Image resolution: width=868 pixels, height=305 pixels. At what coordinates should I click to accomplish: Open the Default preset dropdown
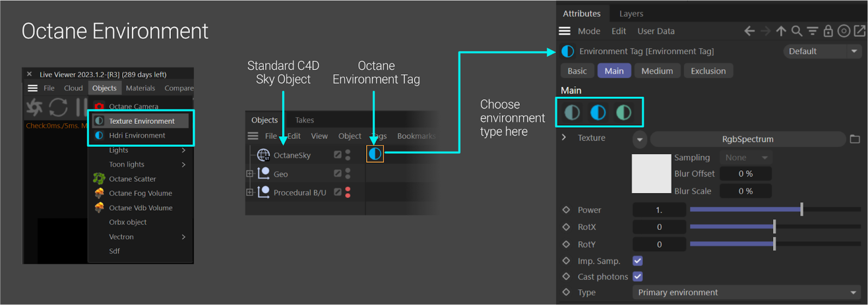pyautogui.click(x=822, y=51)
